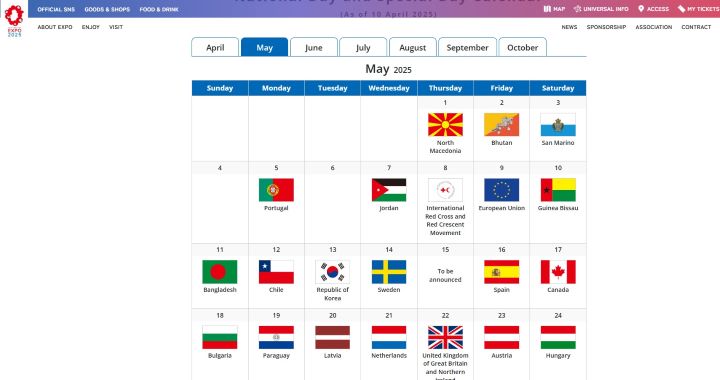
Task: Select the Republic of Korea flag
Action: [332, 272]
